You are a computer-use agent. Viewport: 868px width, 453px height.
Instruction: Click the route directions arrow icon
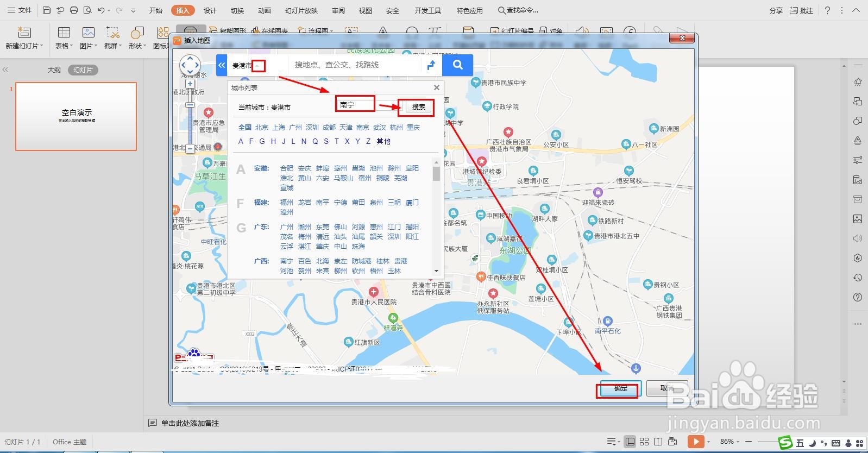(x=431, y=65)
